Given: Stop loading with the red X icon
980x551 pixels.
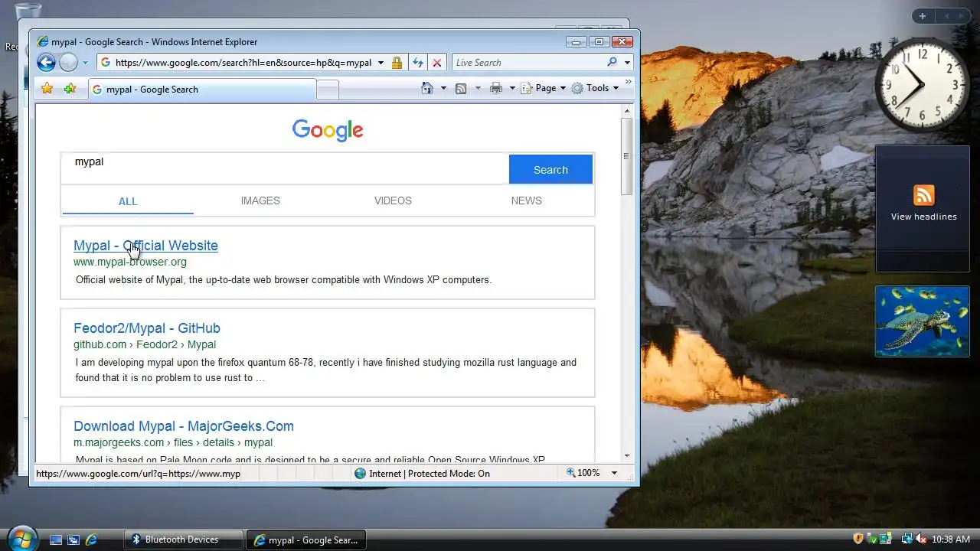Looking at the screenshot, I should point(437,63).
